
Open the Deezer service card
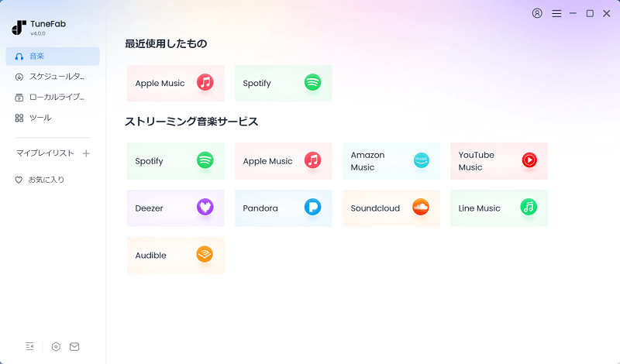[175, 208]
